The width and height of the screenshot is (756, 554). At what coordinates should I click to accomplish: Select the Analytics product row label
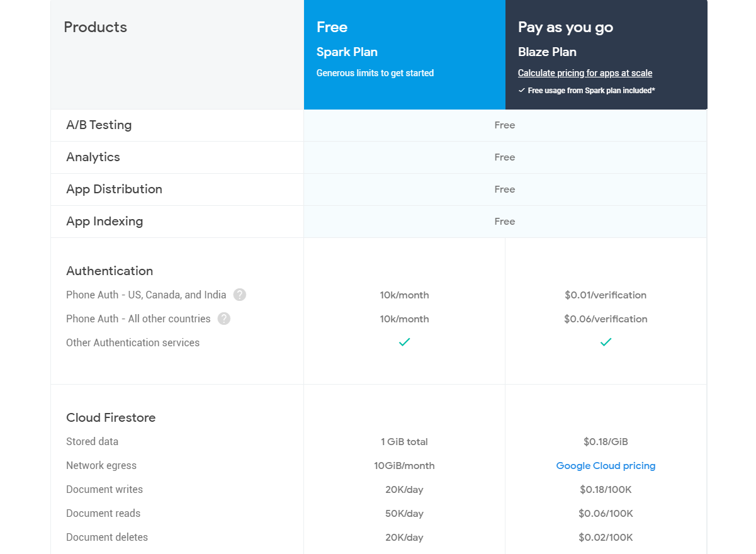pyautogui.click(x=93, y=157)
